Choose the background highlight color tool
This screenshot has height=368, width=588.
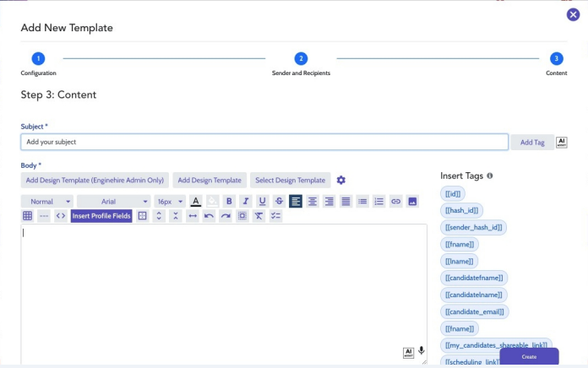[212, 201]
